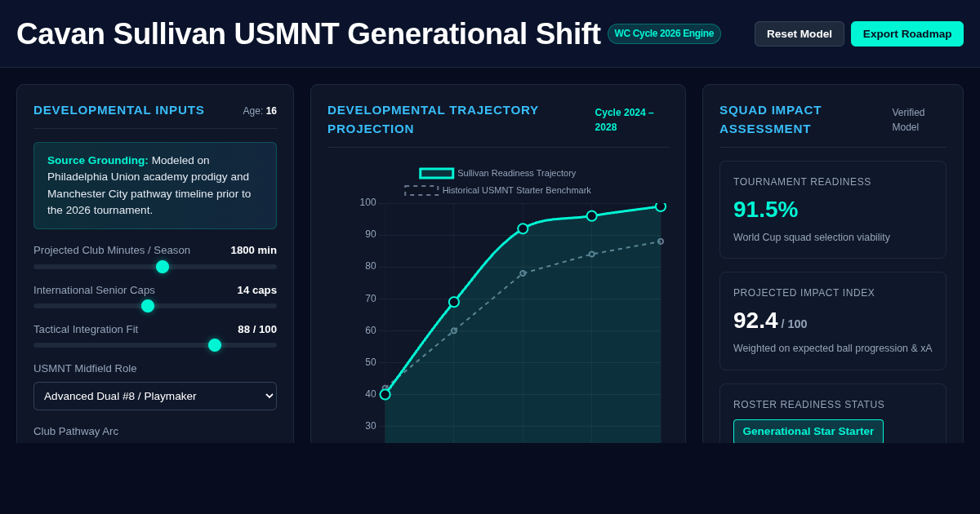Click the Cavan Sullivan USMNT Generational Shift title
The width and height of the screenshot is (980, 514).
point(309,33)
